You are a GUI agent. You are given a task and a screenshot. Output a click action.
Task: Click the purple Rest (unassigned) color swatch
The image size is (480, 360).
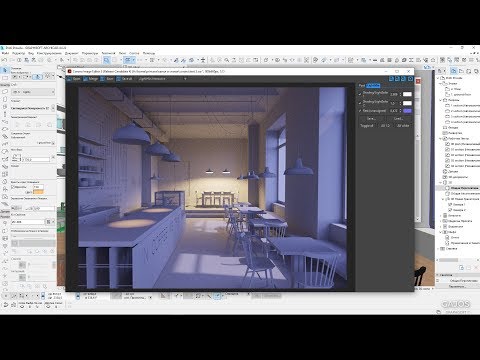pos(407,111)
